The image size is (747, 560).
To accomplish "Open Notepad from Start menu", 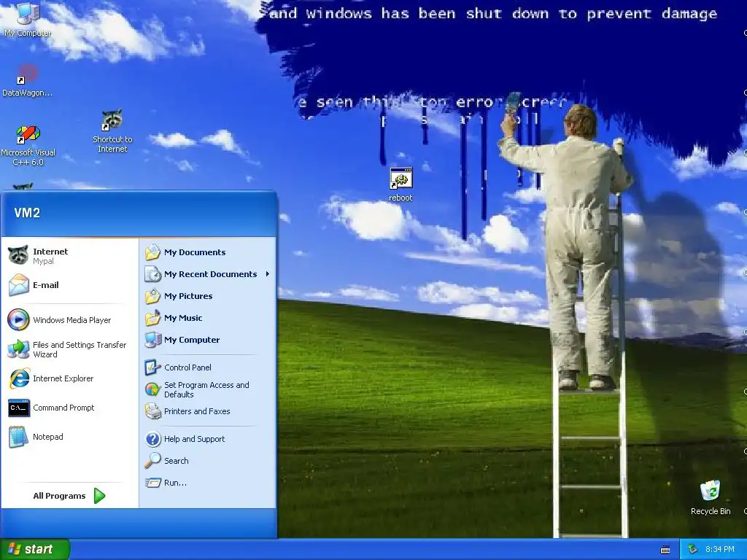I will 69,437.
